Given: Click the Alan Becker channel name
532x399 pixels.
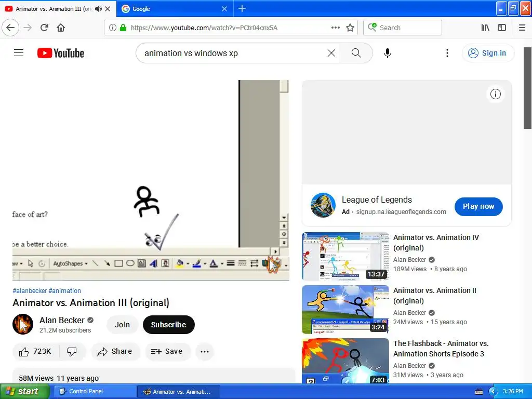Looking at the screenshot, I should 62,320.
